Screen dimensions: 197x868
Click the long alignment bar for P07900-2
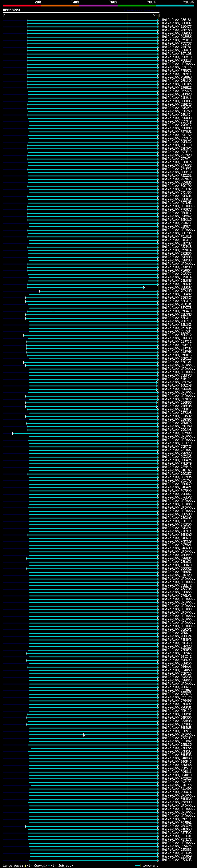(86, 433)
